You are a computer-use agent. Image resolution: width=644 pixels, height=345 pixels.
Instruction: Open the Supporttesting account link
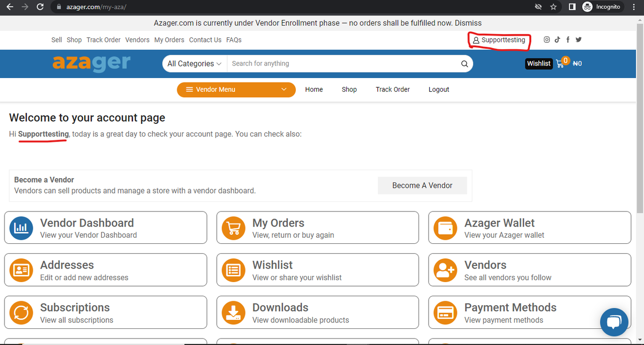499,40
